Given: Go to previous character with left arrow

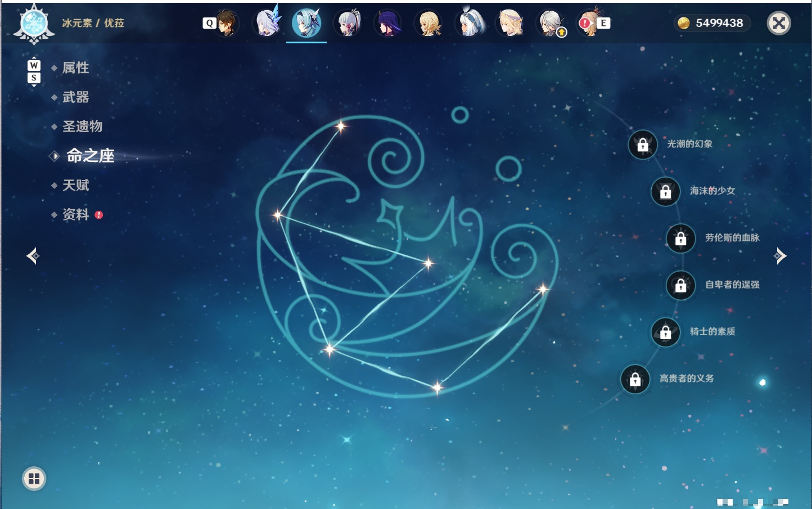Looking at the screenshot, I should pyautogui.click(x=33, y=256).
